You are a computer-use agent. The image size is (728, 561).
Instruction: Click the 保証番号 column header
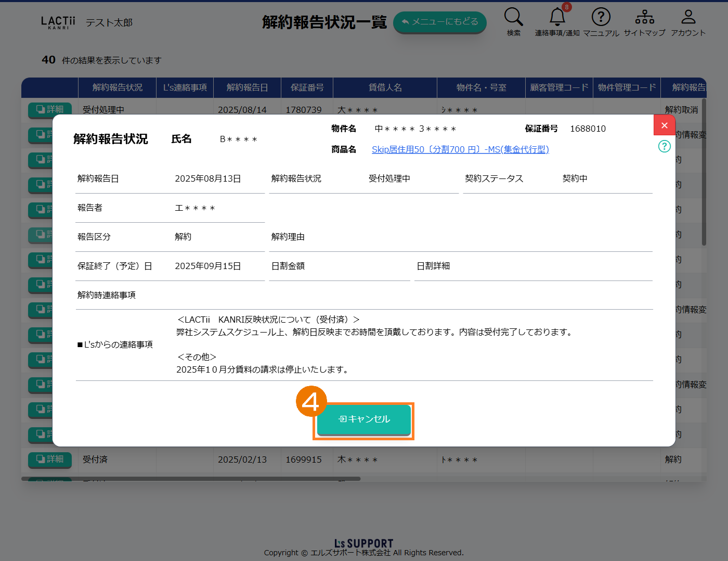click(307, 87)
